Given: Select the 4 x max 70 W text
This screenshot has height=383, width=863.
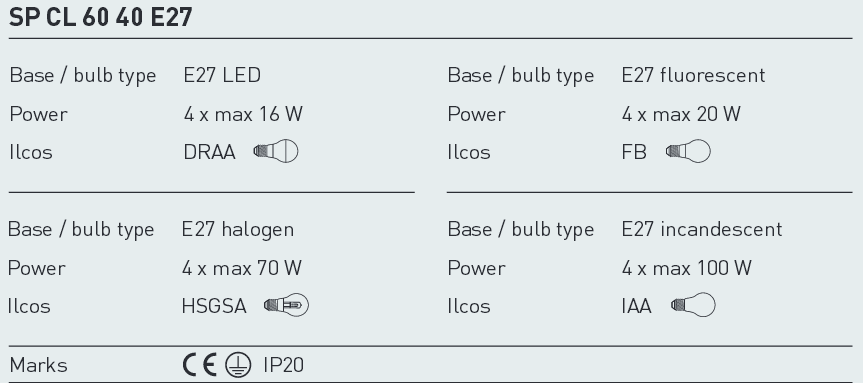Looking at the screenshot, I should tap(242, 269).
